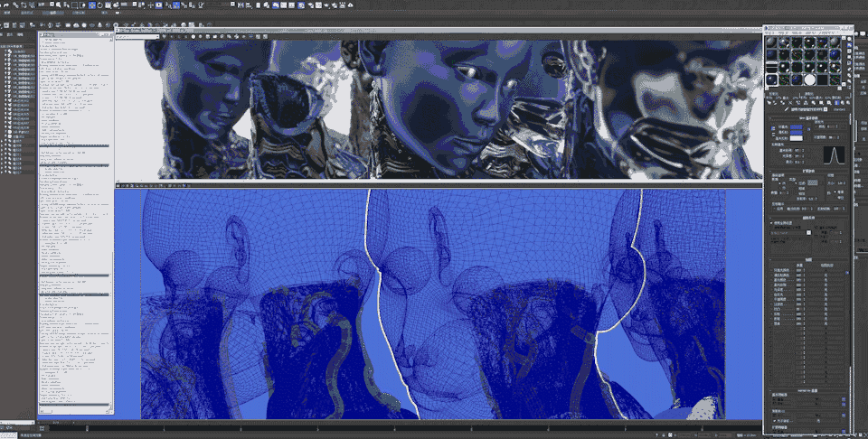The height and width of the screenshot is (439, 868).
Task: Toggle the 应用 reflection dimming checkbox
Action: (x=775, y=209)
